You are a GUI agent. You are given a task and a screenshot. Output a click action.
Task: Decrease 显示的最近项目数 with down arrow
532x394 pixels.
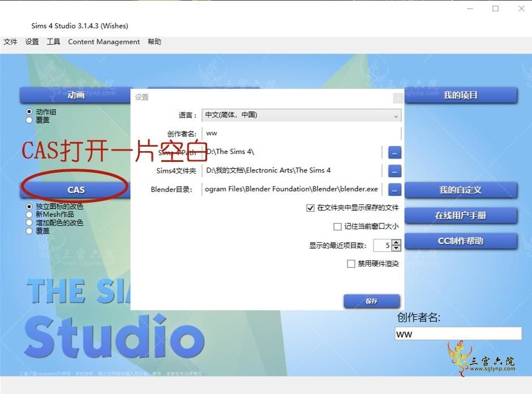(x=396, y=248)
